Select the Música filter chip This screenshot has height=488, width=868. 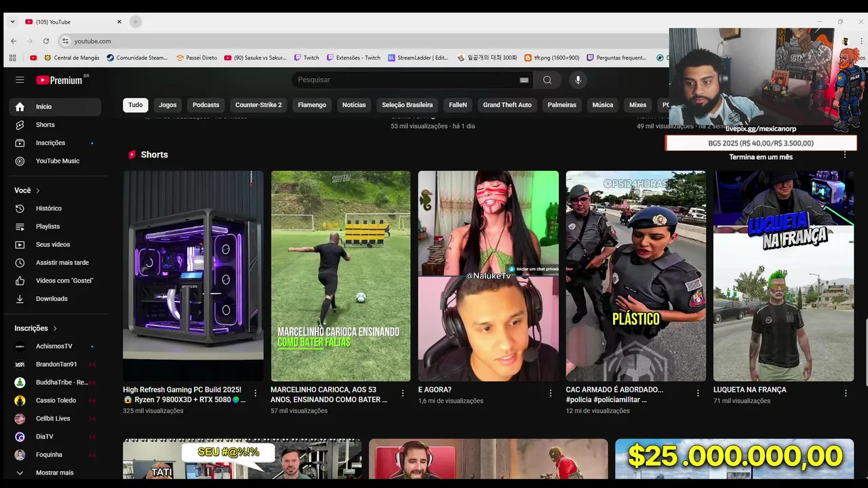pyautogui.click(x=603, y=105)
